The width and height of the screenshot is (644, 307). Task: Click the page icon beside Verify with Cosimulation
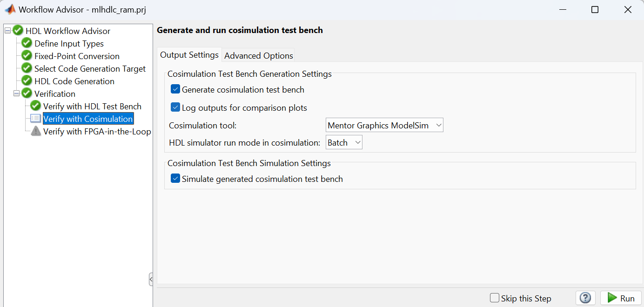tap(35, 119)
